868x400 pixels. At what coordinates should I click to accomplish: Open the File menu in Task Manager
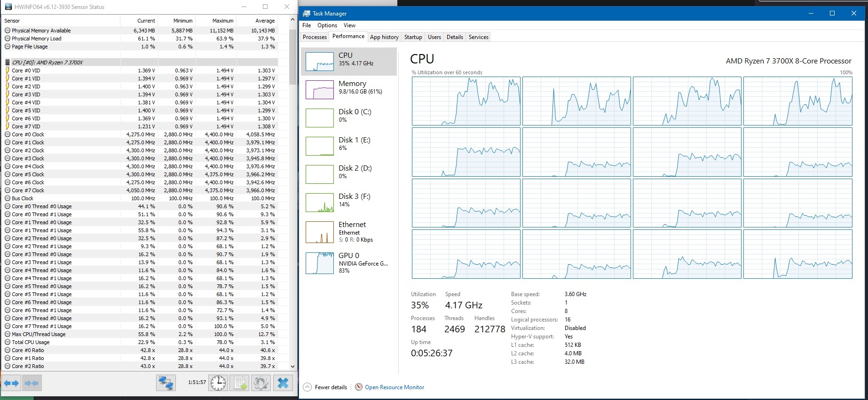[307, 25]
